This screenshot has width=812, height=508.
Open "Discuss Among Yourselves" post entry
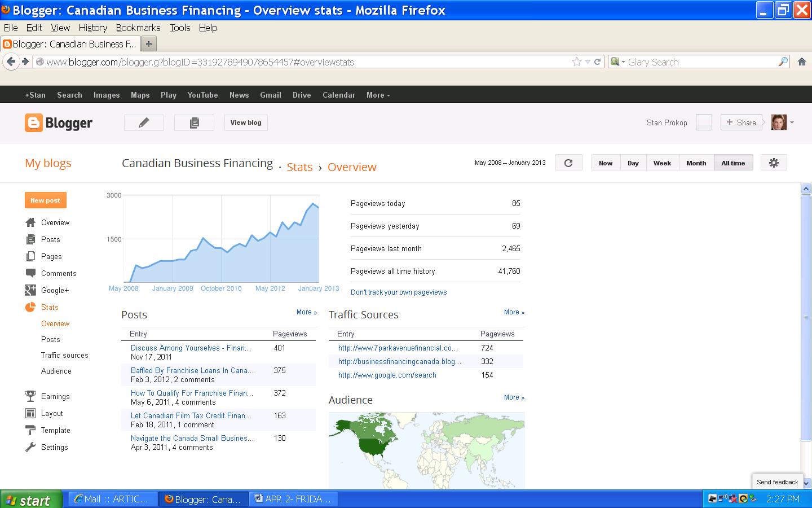click(x=191, y=348)
